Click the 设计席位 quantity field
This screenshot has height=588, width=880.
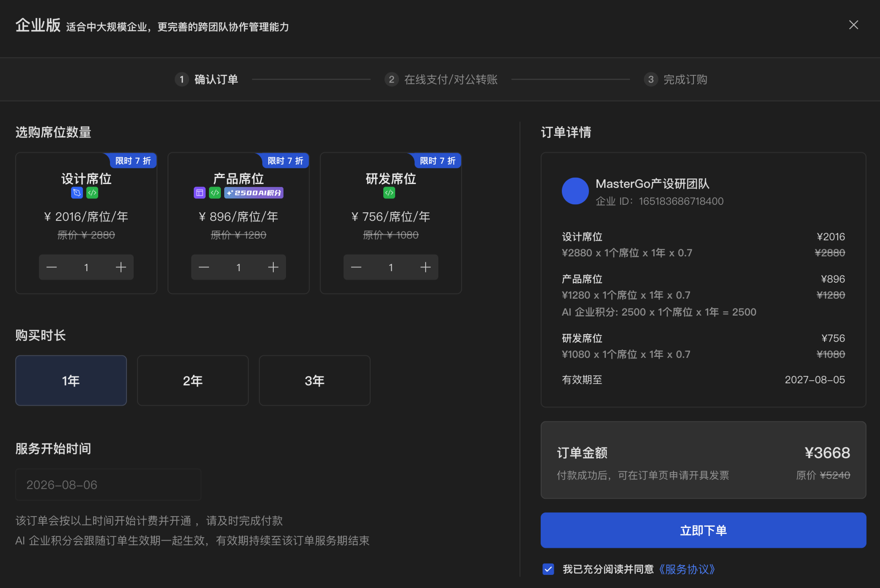click(86, 267)
